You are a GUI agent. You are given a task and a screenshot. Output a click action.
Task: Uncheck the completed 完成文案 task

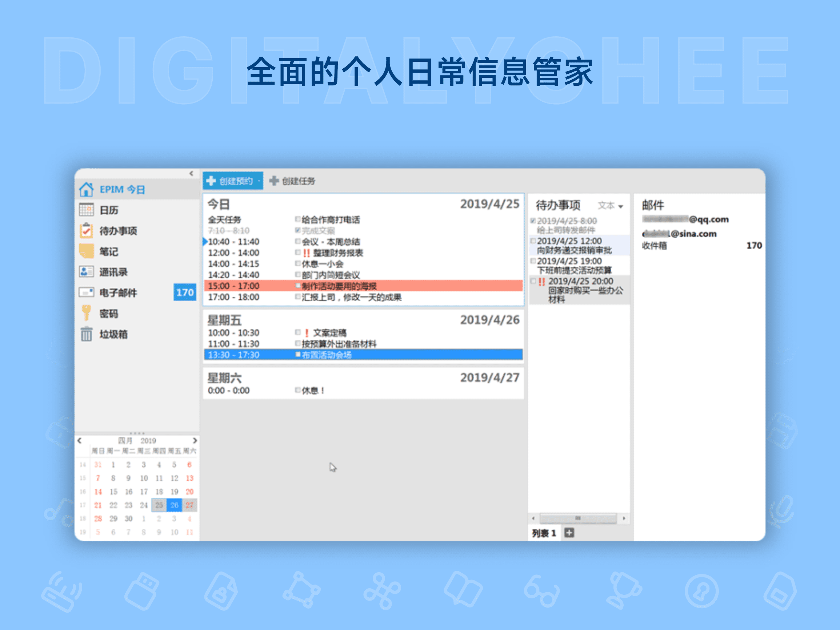[x=298, y=230]
